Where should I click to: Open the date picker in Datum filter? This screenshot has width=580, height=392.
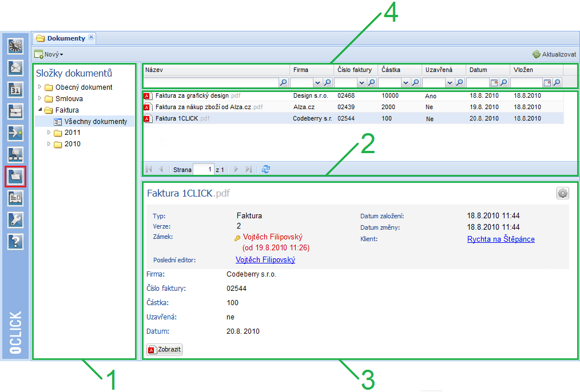[494, 83]
